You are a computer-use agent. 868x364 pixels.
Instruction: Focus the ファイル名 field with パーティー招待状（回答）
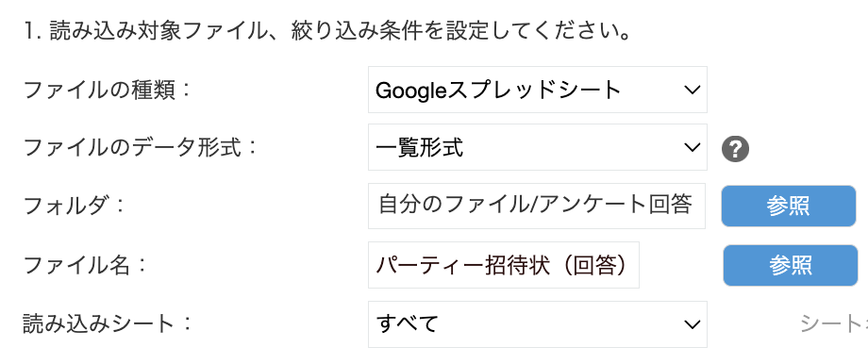[504, 265]
